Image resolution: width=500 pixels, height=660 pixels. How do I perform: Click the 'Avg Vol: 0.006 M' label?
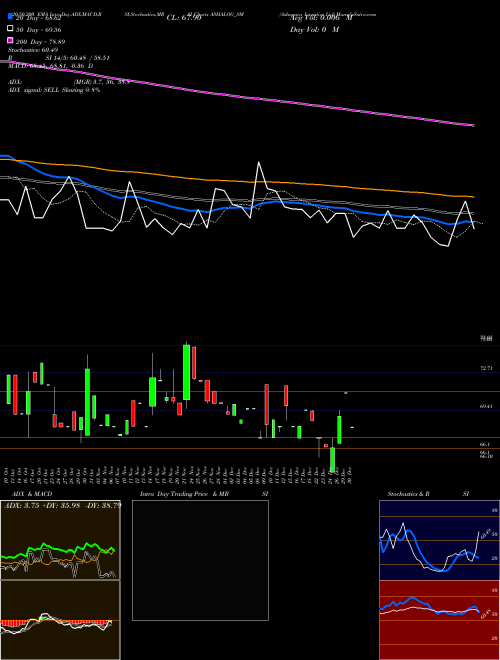click(x=321, y=18)
